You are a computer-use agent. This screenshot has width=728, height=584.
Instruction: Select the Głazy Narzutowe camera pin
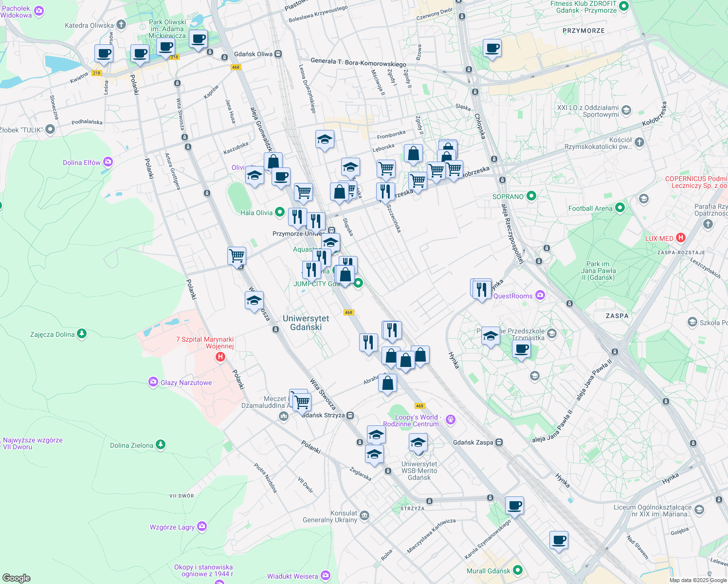point(153,382)
